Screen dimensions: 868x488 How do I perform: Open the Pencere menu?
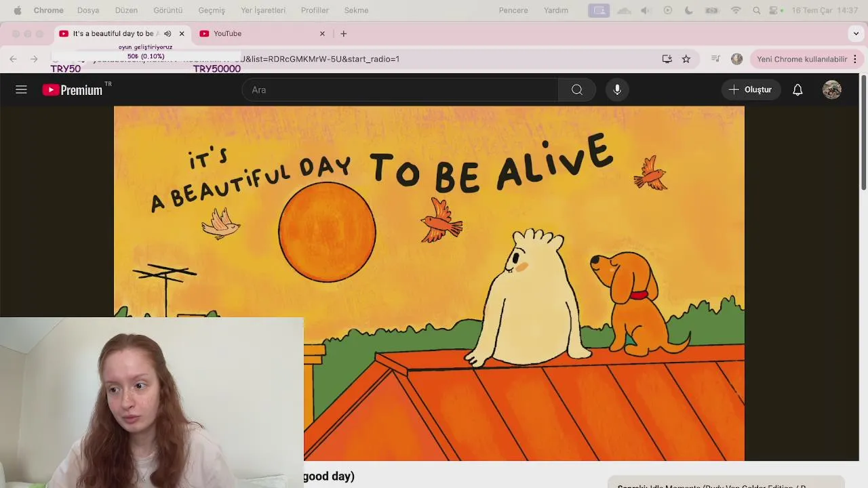point(513,10)
